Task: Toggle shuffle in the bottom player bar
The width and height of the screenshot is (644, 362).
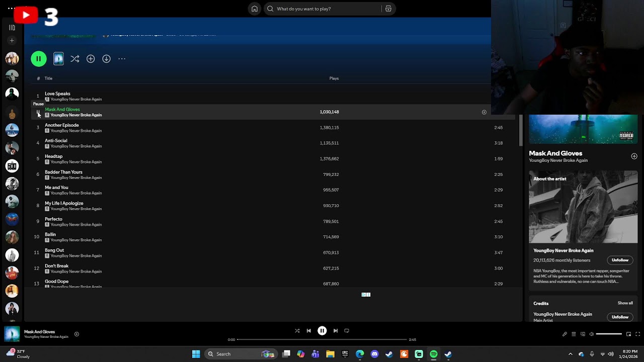Action: [297, 331]
